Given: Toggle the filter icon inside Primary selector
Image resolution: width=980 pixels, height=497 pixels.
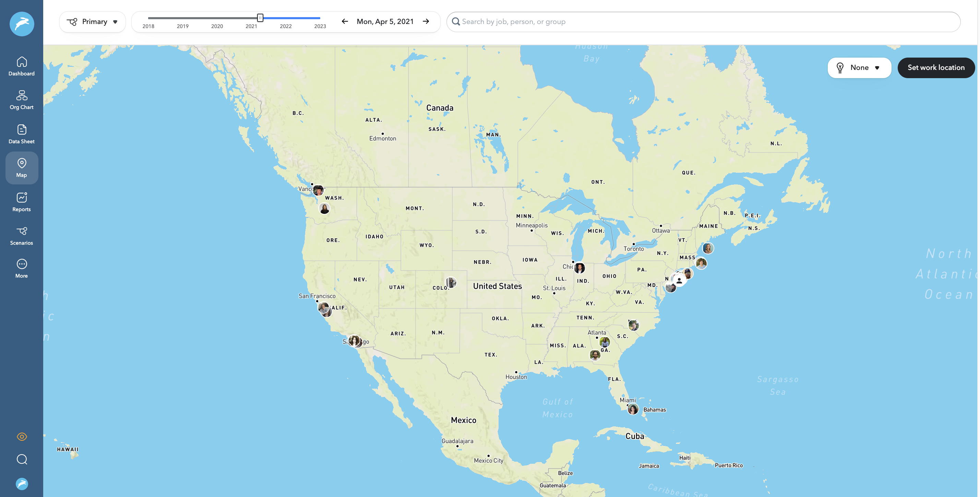Looking at the screenshot, I should coord(73,22).
